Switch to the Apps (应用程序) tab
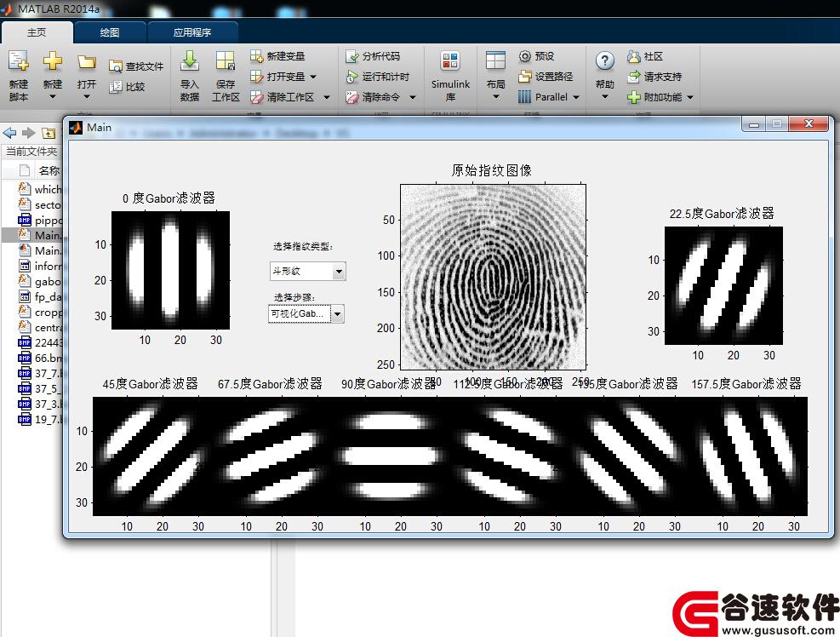Screen dimensions: 840x637 (x=192, y=32)
